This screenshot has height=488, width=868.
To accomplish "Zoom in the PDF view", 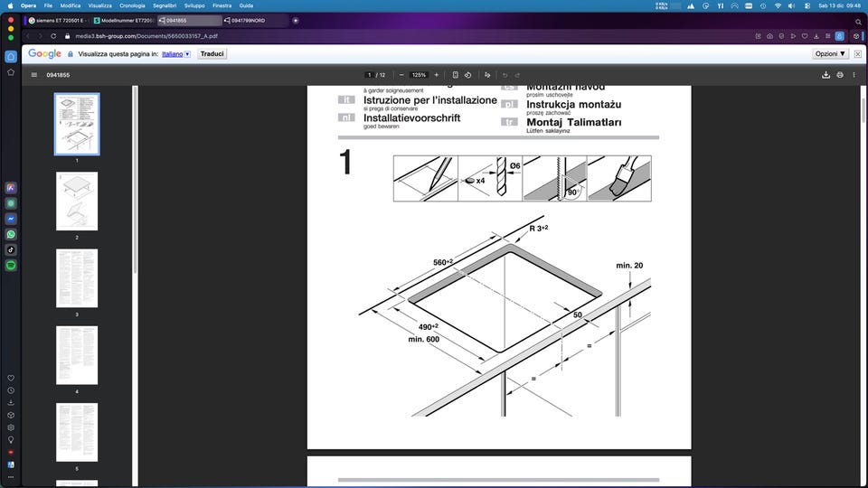I will 436,75.
